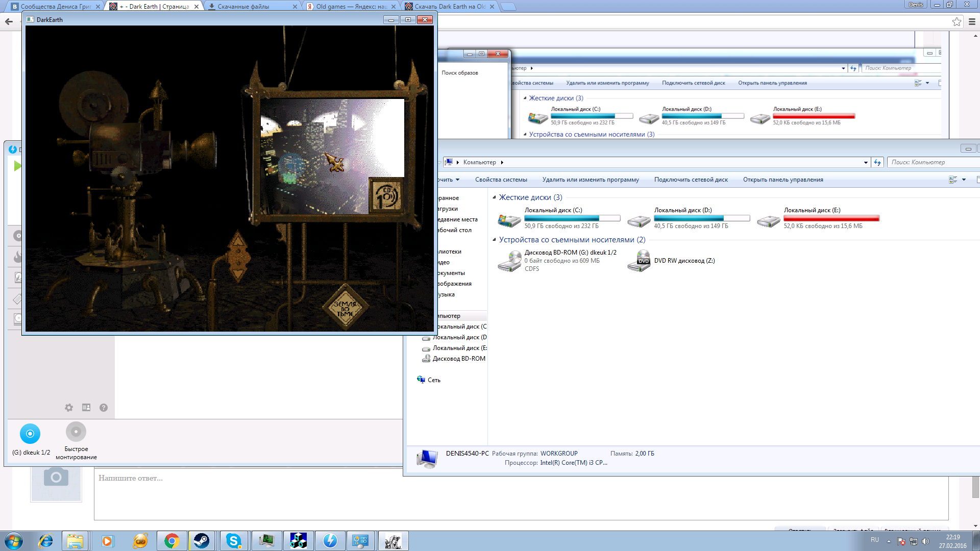This screenshot has width=980, height=551.
Task: Open Daemon Tools settings gear icon
Action: point(69,408)
